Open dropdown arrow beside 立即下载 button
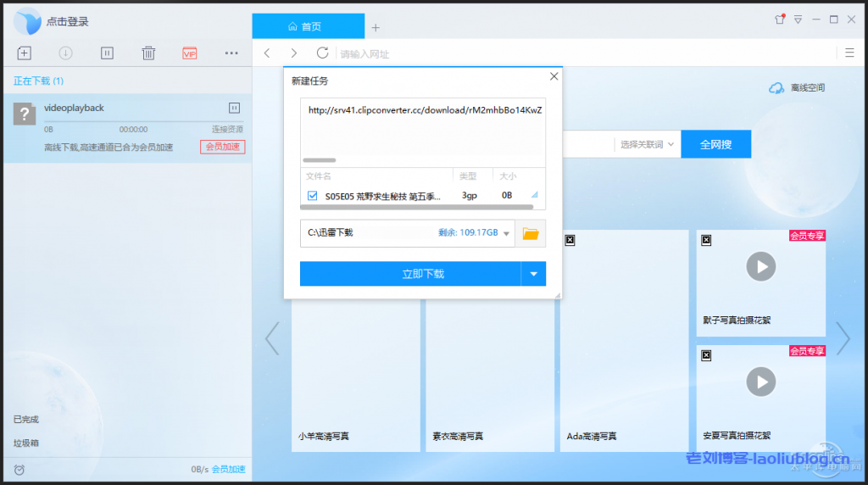 pos(533,274)
